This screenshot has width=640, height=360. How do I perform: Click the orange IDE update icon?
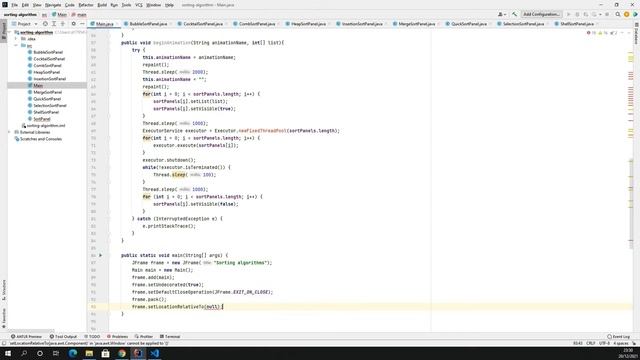(627, 14)
